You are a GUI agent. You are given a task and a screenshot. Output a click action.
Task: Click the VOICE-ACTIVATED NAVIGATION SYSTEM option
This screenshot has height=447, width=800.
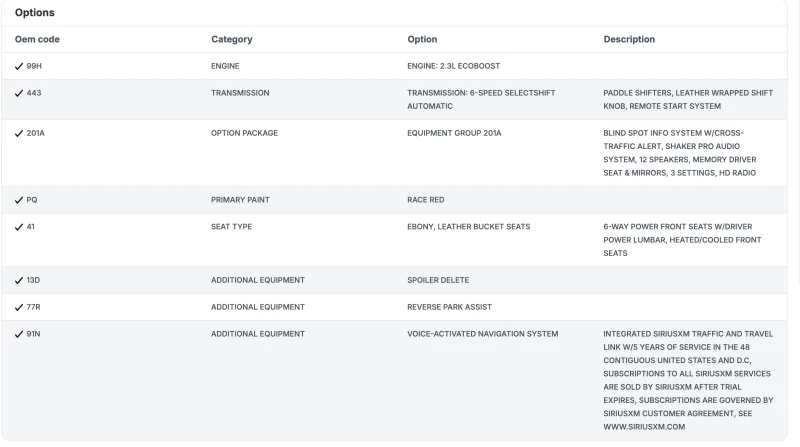[482, 333]
